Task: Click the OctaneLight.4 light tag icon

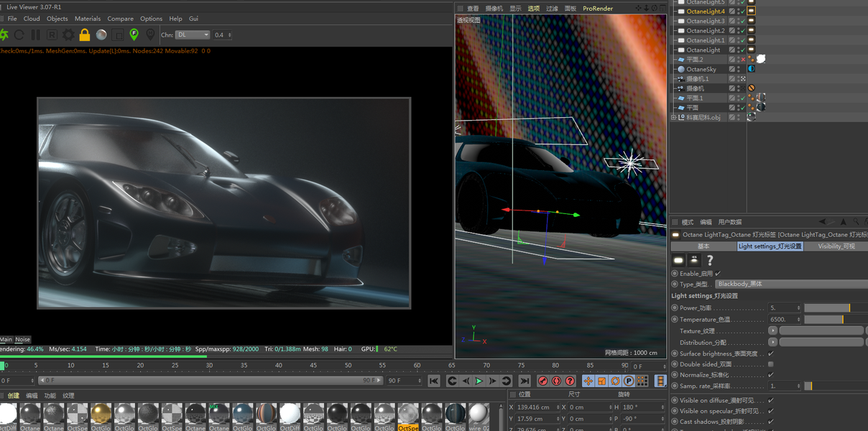Action: tap(751, 11)
